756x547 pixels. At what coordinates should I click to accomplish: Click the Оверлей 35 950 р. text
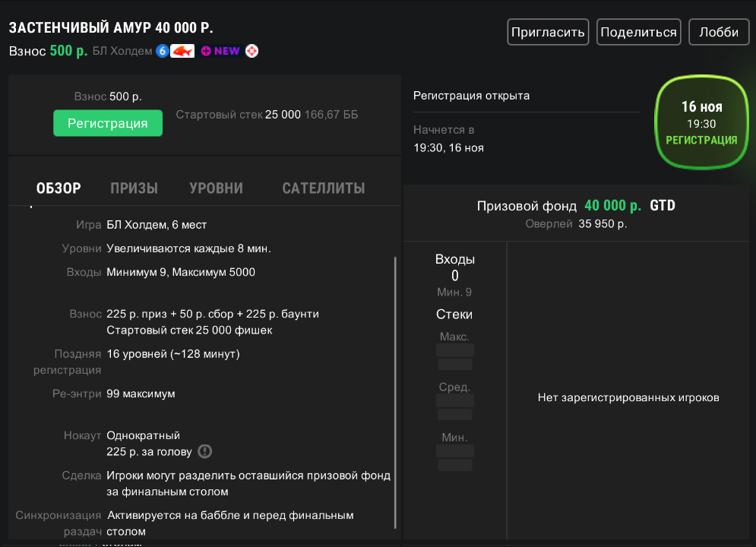click(576, 224)
